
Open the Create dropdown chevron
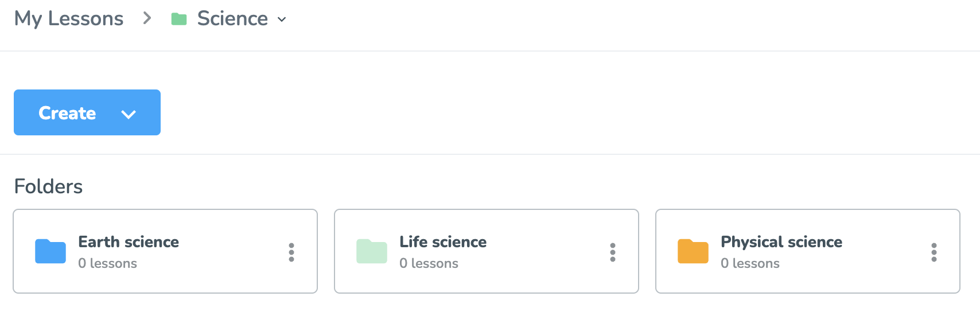pyautogui.click(x=129, y=114)
